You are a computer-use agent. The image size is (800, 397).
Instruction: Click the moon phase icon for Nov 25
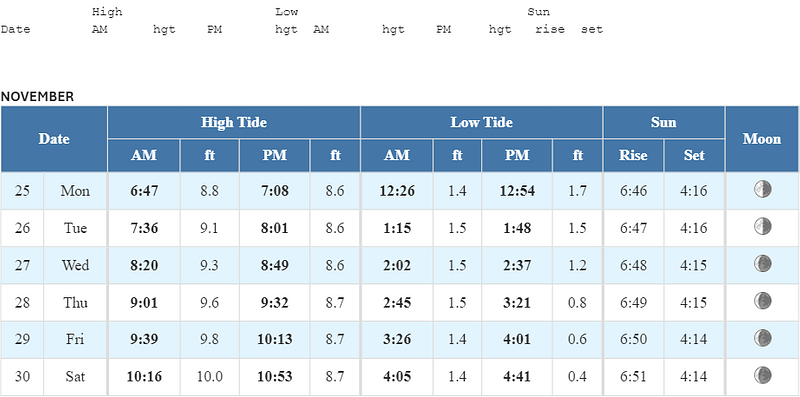[x=762, y=189]
